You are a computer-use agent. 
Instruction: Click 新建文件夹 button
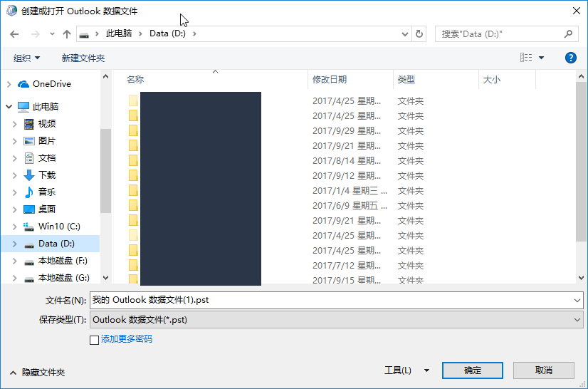pos(83,58)
